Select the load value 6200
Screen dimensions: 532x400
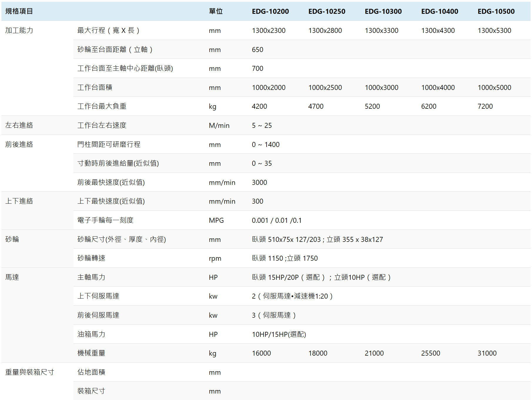429,106
